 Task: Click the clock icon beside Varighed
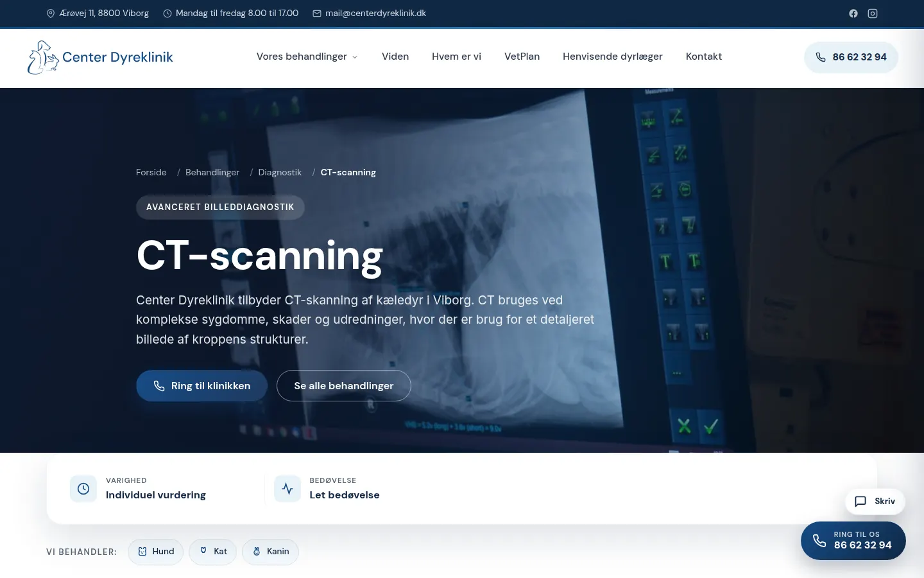coord(83,489)
